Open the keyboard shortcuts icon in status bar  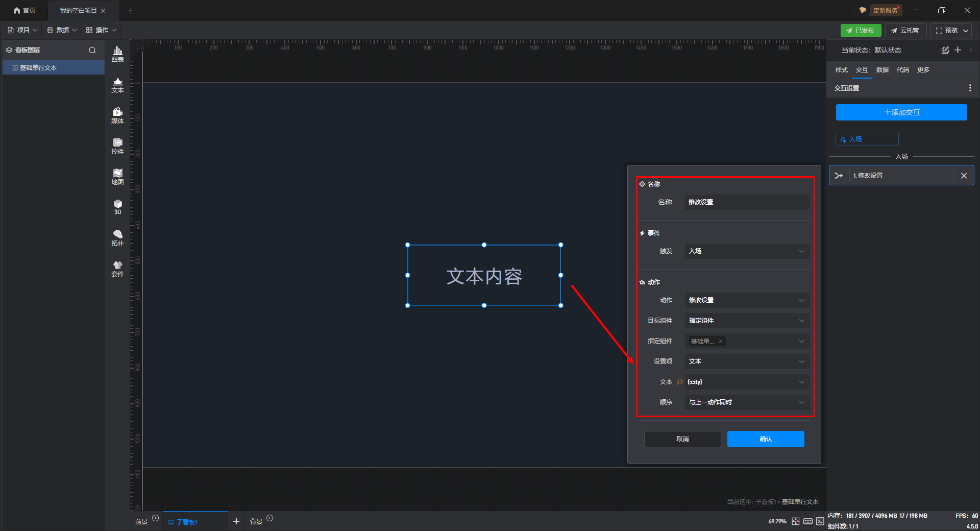[808, 521]
